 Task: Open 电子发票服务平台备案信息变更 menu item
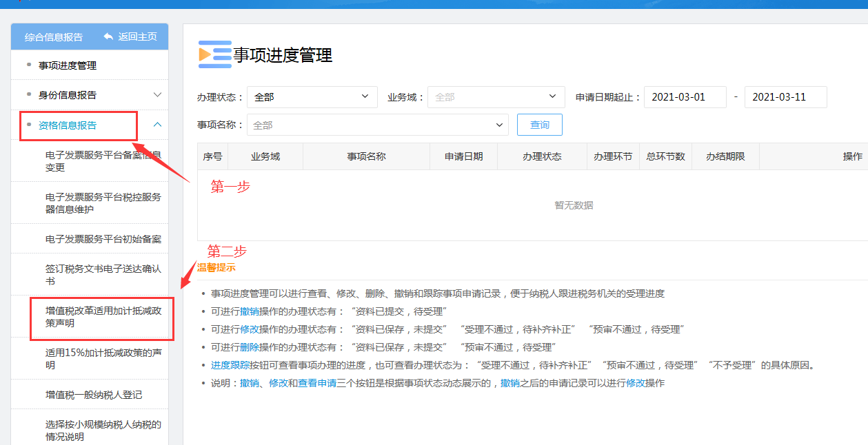(x=103, y=161)
